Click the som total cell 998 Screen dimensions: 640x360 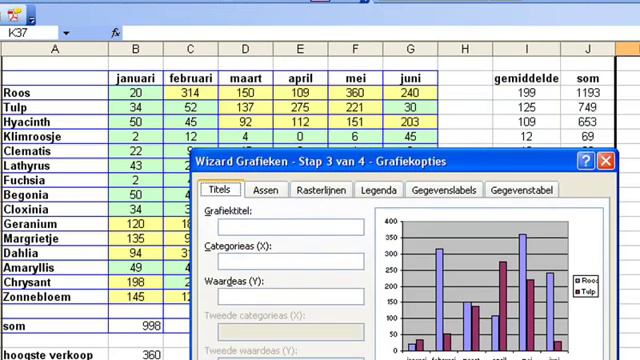(x=136, y=326)
